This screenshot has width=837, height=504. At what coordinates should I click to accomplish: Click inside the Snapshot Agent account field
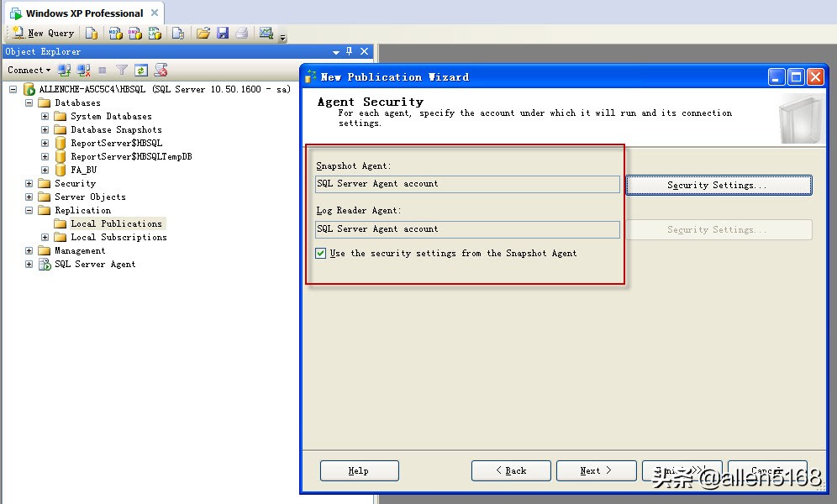pos(466,184)
